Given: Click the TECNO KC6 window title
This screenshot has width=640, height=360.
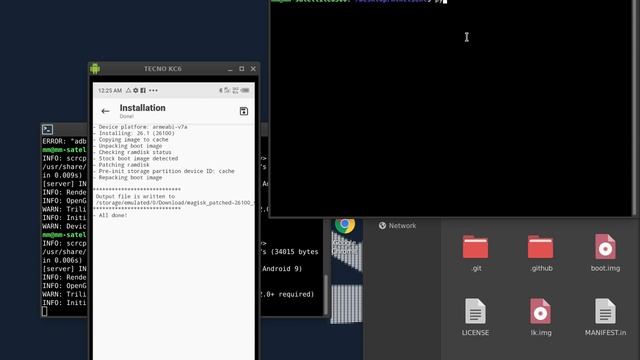Looking at the screenshot, I should point(163,69).
